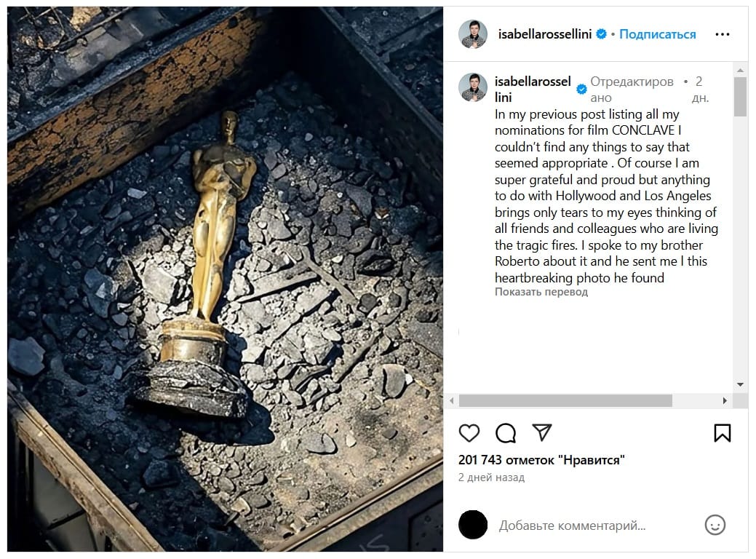
Task: Open the three-dots more options menu
Action: [x=723, y=34]
